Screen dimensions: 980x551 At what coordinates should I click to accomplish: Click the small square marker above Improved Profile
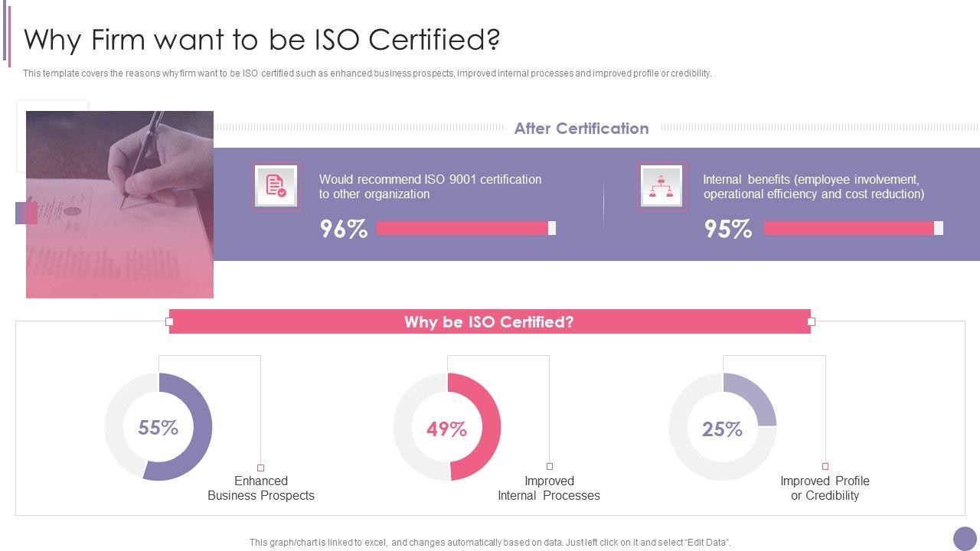tap(825, 466)
